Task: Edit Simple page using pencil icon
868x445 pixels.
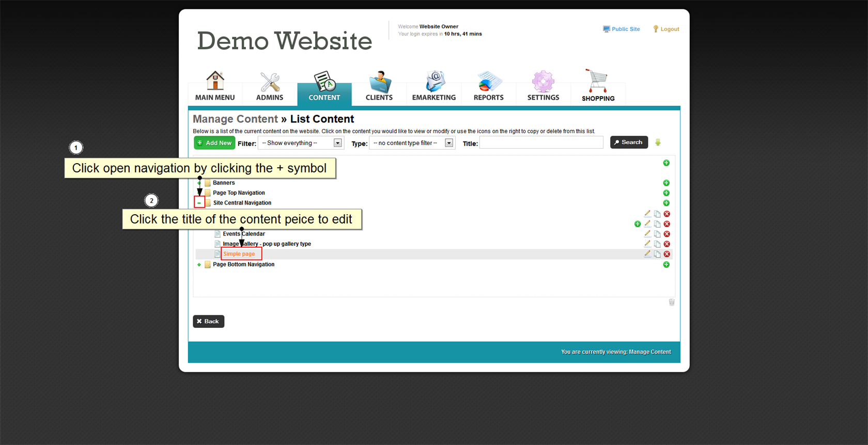Action: (647, 253)
